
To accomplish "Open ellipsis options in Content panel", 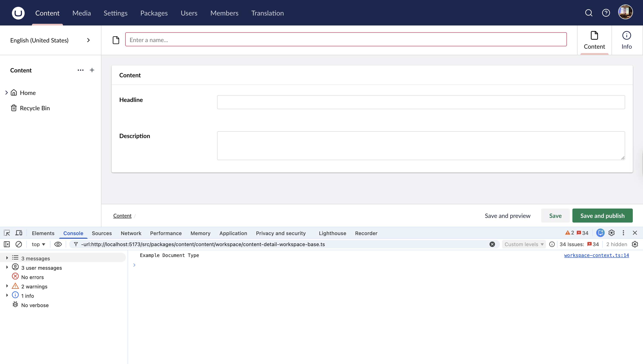I will point(80,70).
